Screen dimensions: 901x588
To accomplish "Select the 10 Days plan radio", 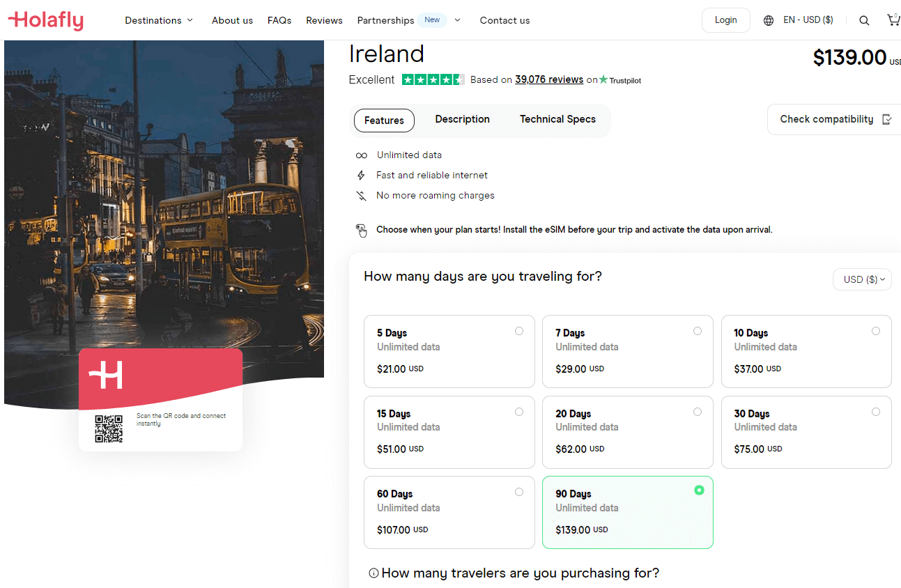I will click(876, 331).
